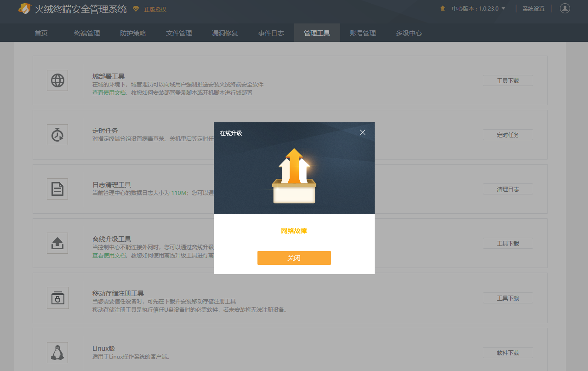Select the clock icon for 定时任务
Screen dimensions: 588x371
pos(57,134)
